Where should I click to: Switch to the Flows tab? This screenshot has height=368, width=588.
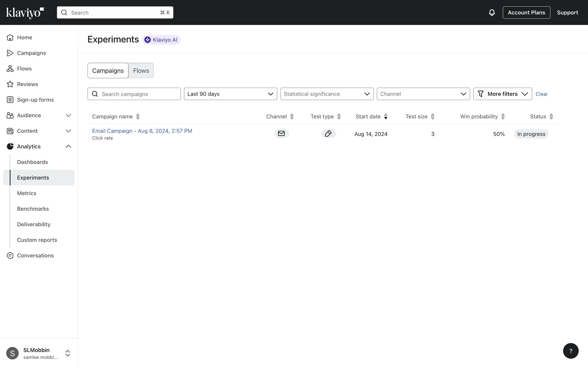pos(141,71)
